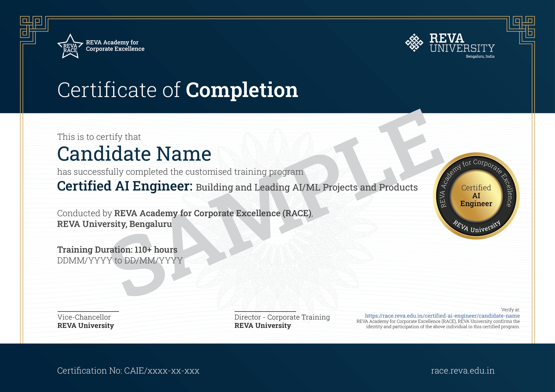Click the REVA Academy for Corporate Excellence text
The image size is (555, 392).
115,46
